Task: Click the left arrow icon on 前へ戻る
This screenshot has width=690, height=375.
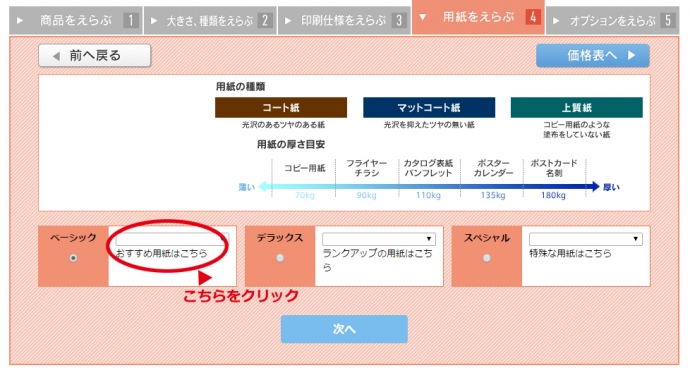Action: [x=56, y=56]
